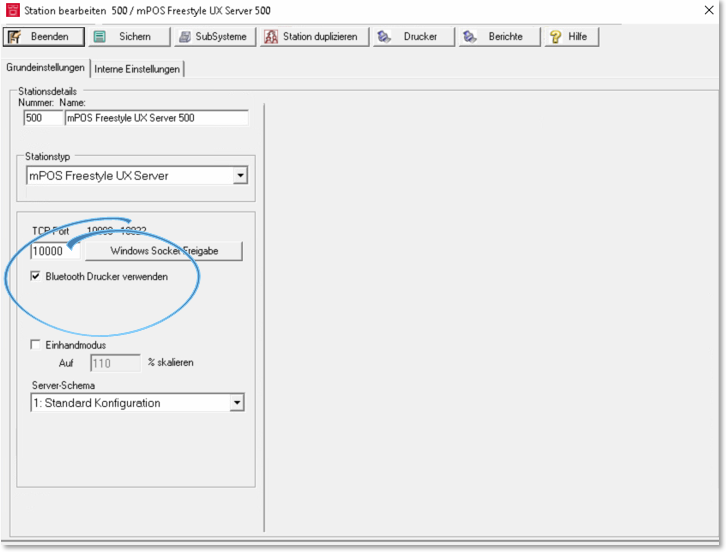
Task: Switch to Interne Einstellungen tab
Action: click(x=137, y=69)
